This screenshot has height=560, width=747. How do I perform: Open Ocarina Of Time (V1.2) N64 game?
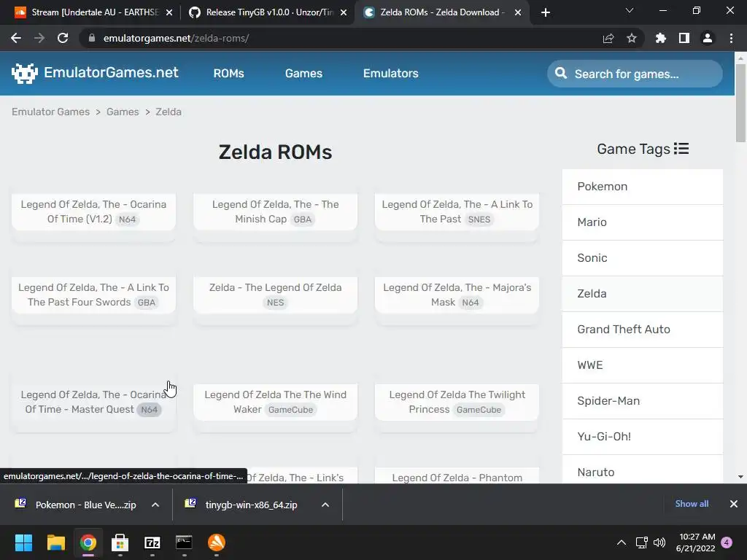93,211
